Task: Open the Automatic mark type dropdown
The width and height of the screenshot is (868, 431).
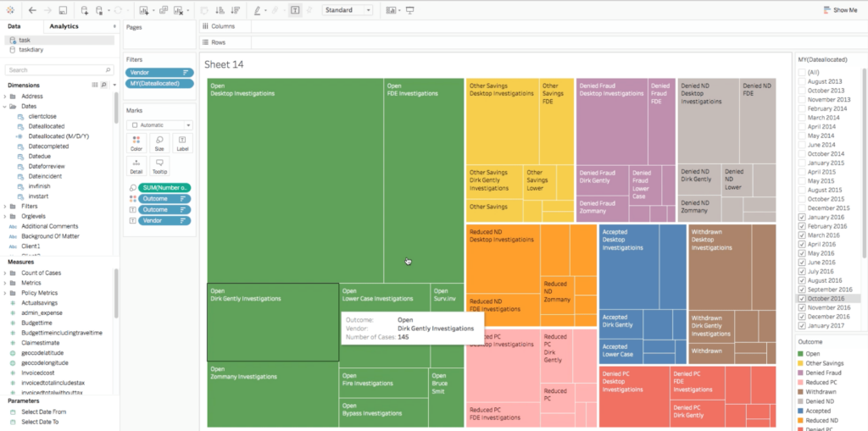Action: click(159, 124)
